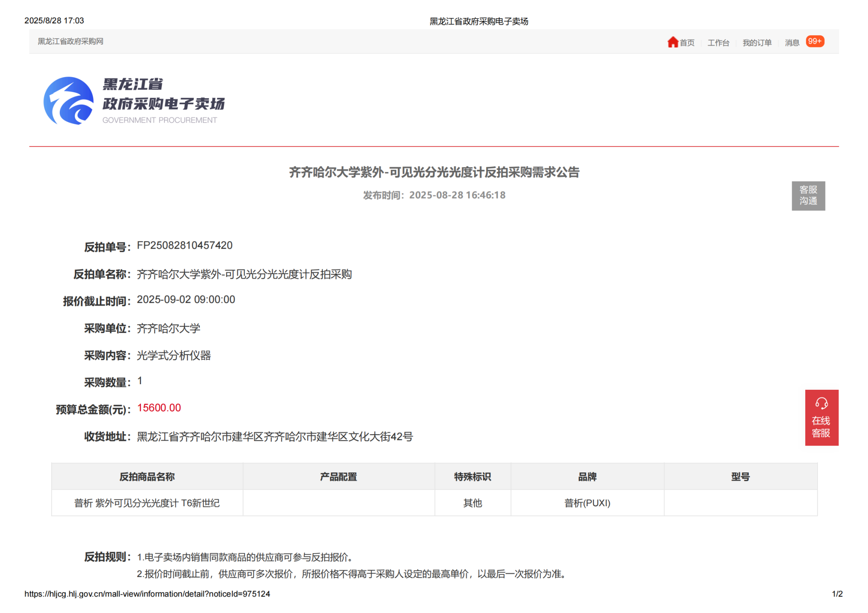868x613 pixels.
Task: Click the 产品配置 column header
Action: 338,477
